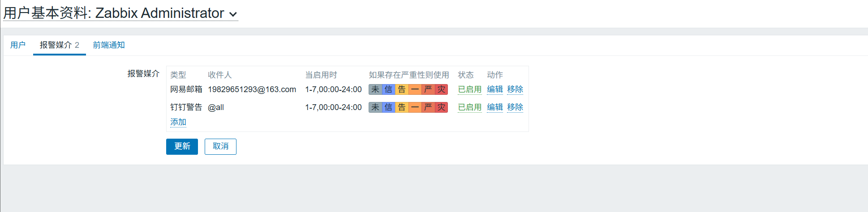The width and height of the screenshot is (868, 212).
Task: Click the 取消 button
Action: point(220,146)
